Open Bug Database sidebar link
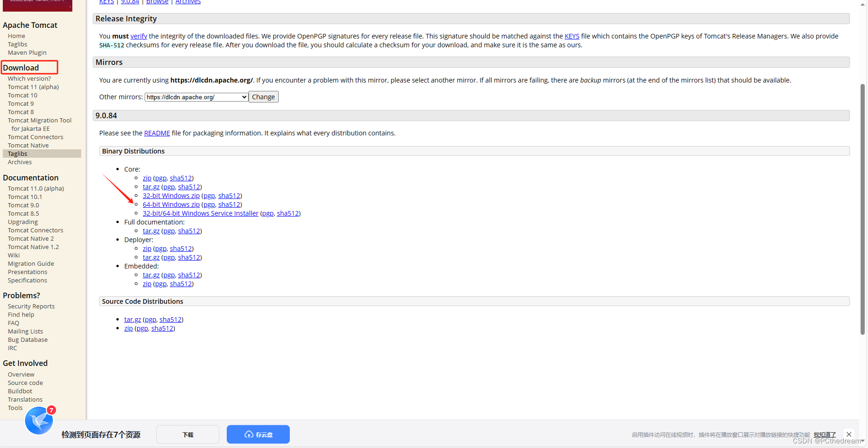Screen dimensions: 868x448 (x=28, y=340)
